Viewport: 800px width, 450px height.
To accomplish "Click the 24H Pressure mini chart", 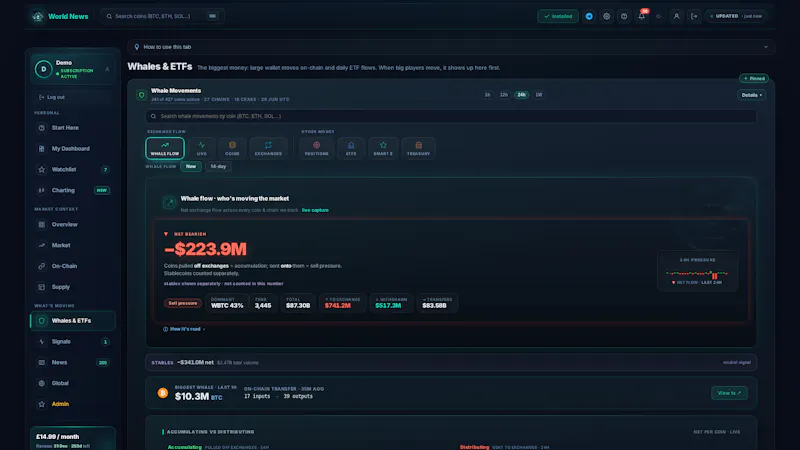I will pos(697,271).
